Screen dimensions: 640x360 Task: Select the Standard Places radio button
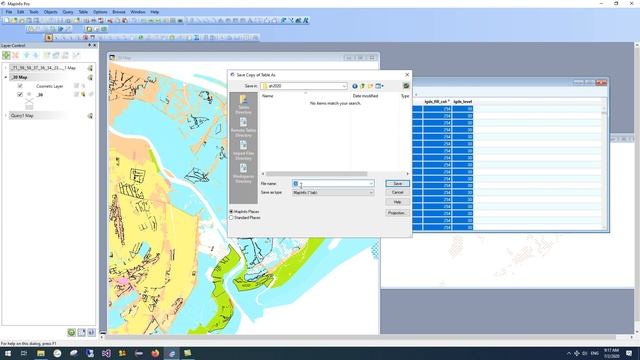[231, 218]
